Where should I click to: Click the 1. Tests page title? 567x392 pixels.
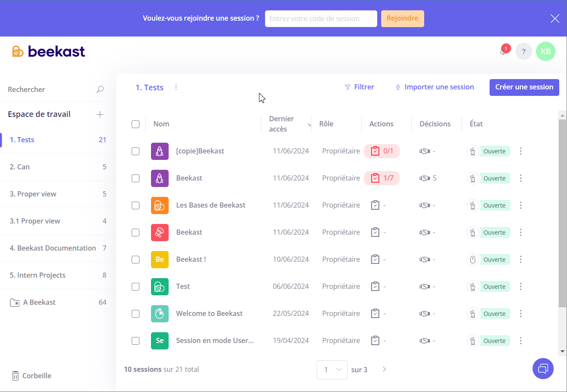point(150,88)
